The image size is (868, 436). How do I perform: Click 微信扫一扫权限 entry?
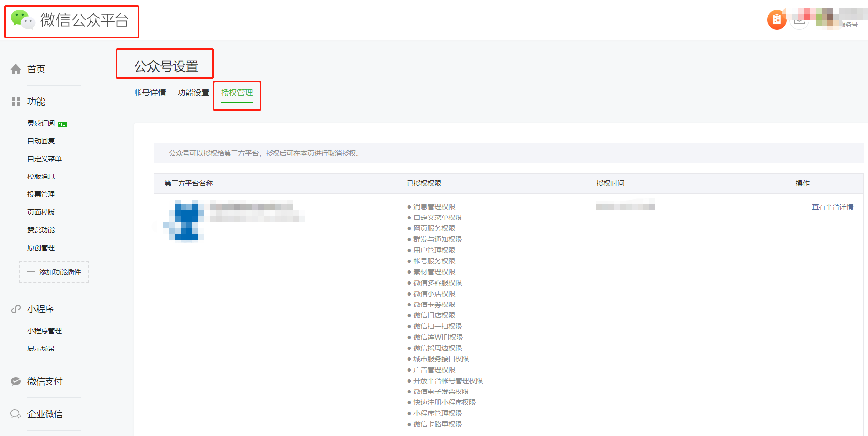[438, 326]
